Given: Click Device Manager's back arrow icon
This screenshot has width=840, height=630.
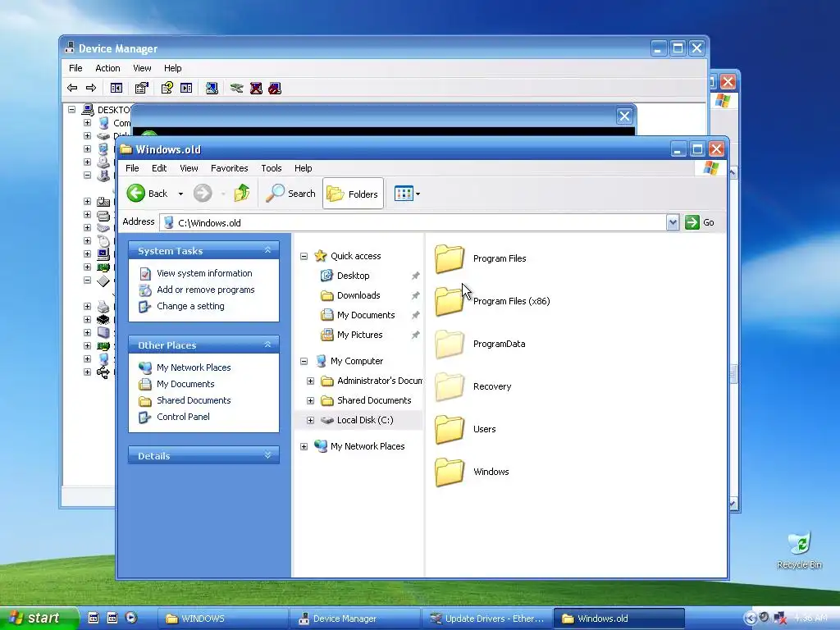Looking at the screenshot, I should point(72,88).
